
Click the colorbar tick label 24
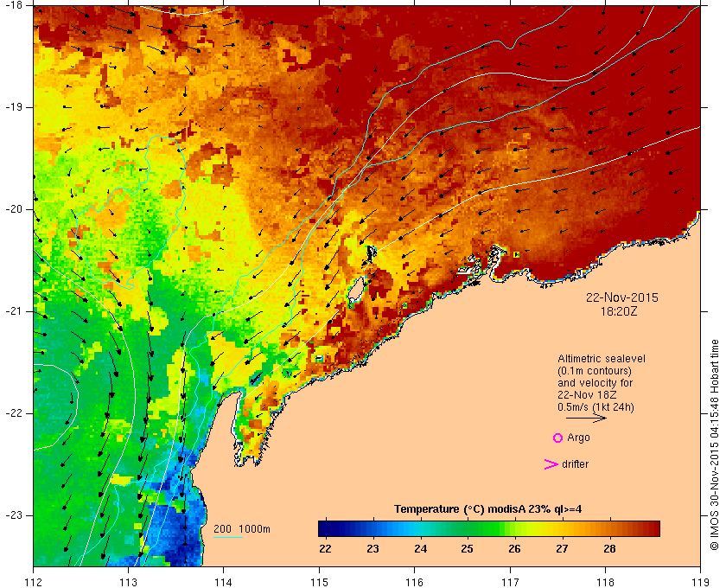[420, 549]
